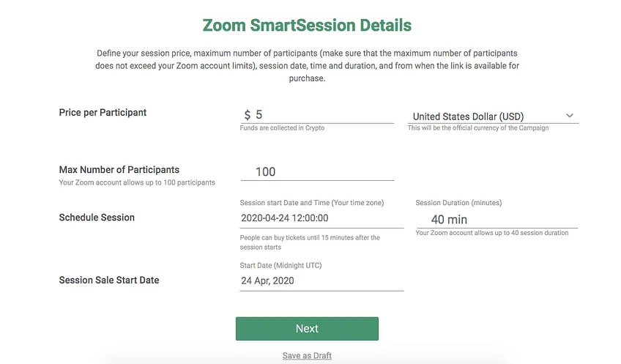Click the green Next button
This screenshot has height=364, width=621.
[x=307, y=328]
